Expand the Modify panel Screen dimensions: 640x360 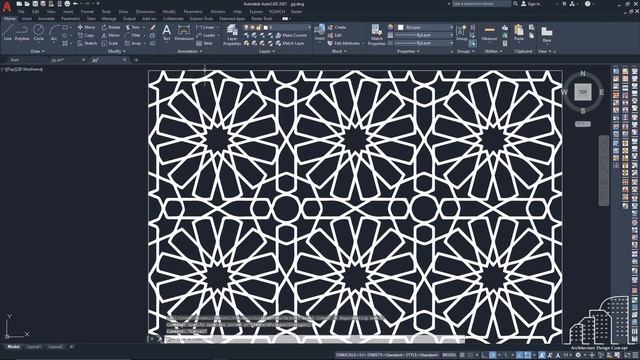pyautogui.click(x=116, y=51)
